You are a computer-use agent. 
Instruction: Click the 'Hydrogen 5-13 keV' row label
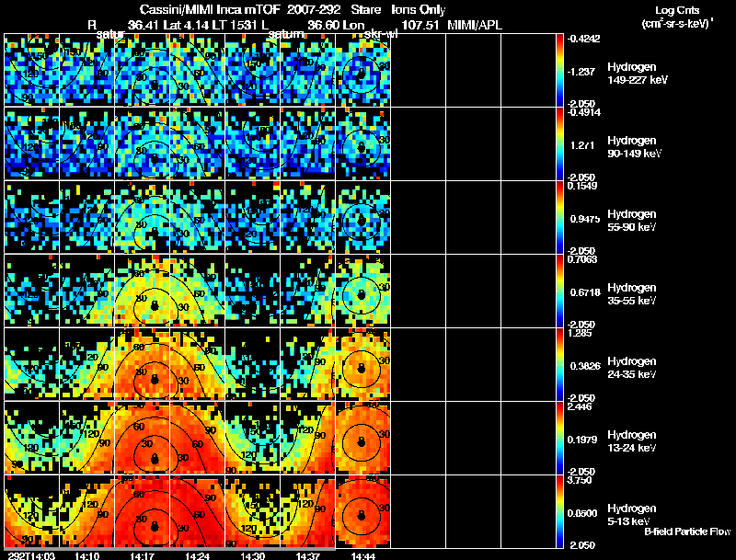[x=632, y=515]
